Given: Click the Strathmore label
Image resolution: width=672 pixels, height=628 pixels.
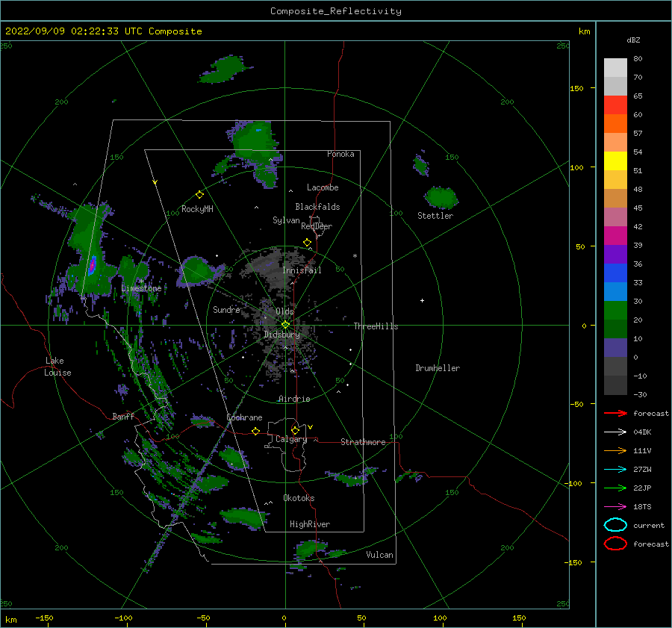Looking at the screenshot, I should coord(363,442).
